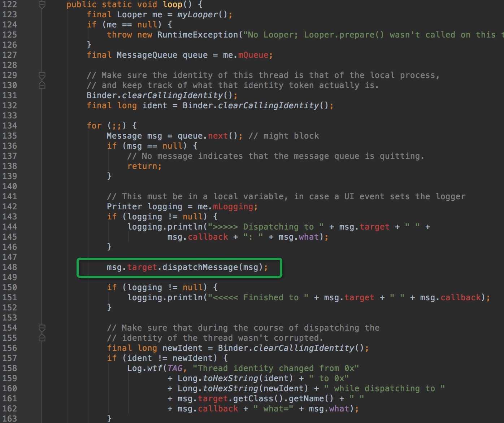Click 'This must be in a local variable' comment
Viewport: 504px width, 423px height.
[286, 197]
